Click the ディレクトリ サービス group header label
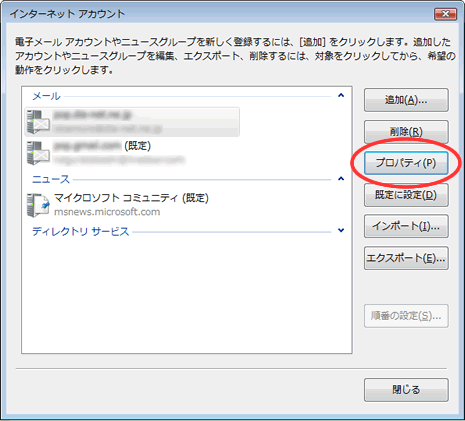Image resolution: width=465 pixels, height=421 pixels. (80, 231)
